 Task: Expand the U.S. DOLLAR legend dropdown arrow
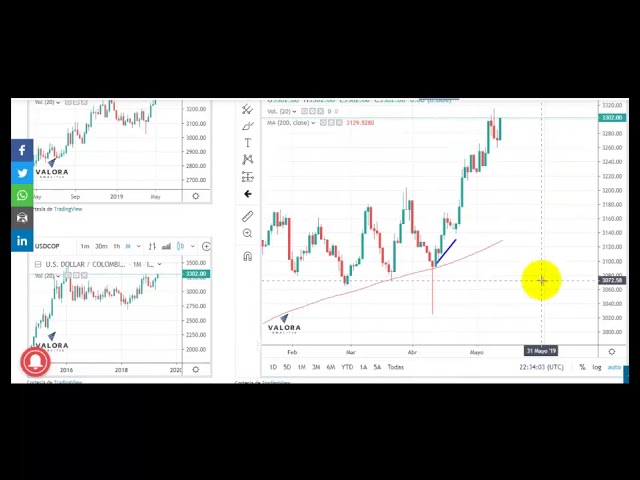[159, 264]
